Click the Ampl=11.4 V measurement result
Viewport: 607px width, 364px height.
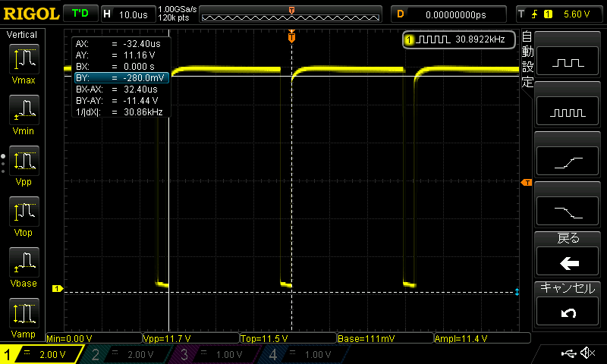tap(483, 338)
